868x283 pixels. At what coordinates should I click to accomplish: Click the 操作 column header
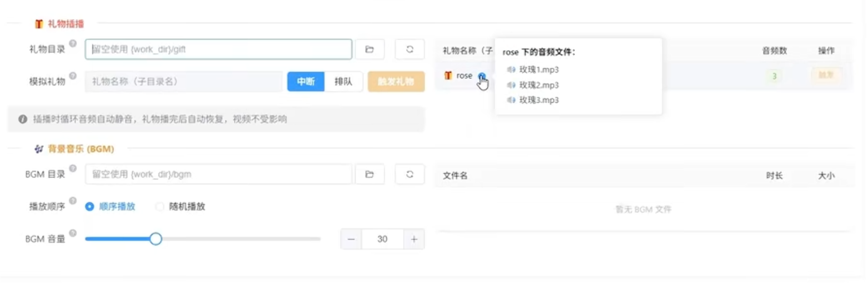click(826, 50)
